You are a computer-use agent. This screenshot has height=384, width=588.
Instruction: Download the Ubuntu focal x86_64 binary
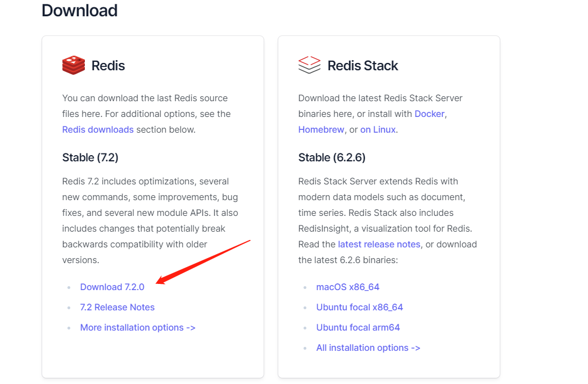pos(359,307)
